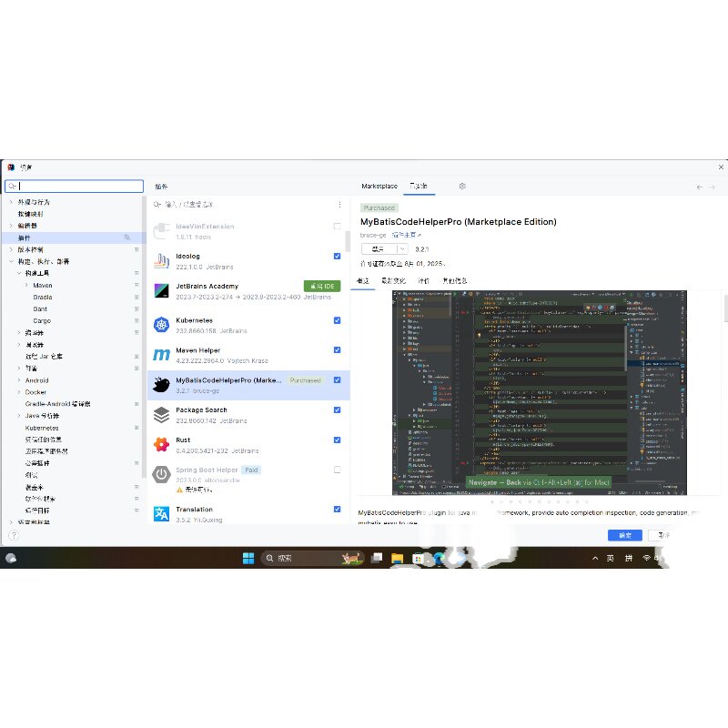Disable the Ideolog plugin checkbox

coord(337,256)
